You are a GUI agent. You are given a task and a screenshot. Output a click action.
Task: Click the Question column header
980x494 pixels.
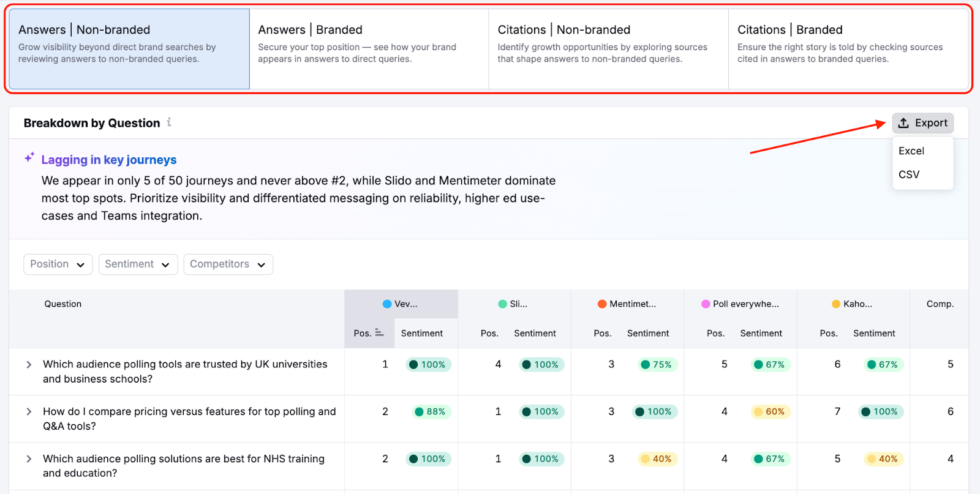point(63,304)
